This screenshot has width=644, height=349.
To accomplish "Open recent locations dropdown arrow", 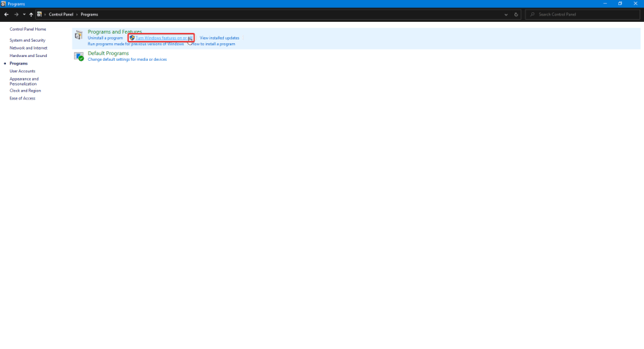I will [x=24, y=15].
